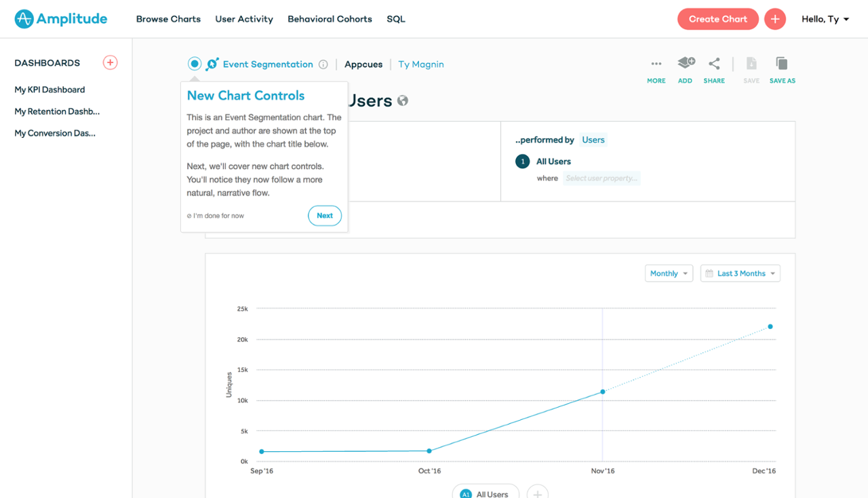Open the Last 3 Months date range dropdown
This screenshot has height=498, width=868.
pos(741,273)
